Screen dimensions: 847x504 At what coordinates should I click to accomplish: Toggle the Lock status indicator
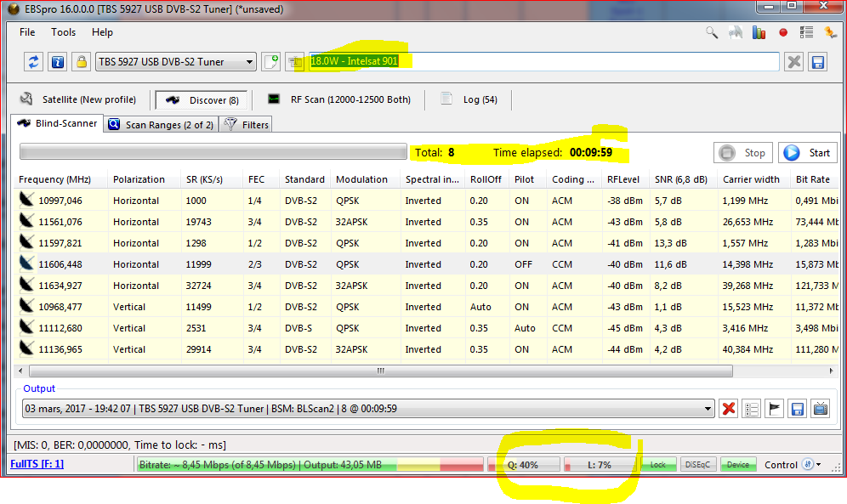(658, 465)
